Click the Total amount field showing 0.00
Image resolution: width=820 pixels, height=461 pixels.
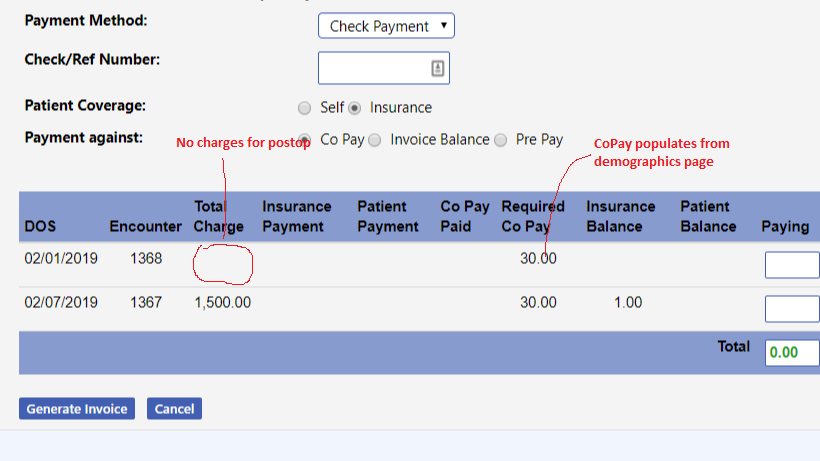point(792,352)
